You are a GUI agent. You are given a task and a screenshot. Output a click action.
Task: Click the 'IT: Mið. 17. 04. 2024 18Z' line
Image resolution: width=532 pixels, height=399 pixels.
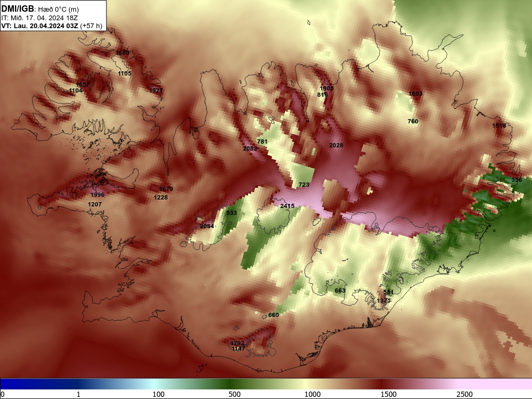click(x=39, y=18)
